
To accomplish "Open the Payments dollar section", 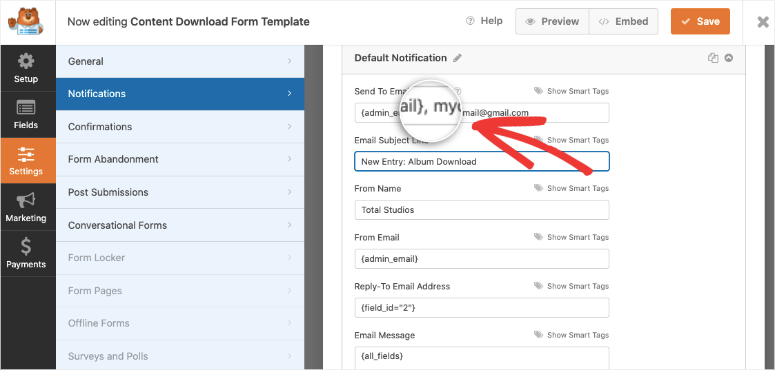I will click(26, 253).
